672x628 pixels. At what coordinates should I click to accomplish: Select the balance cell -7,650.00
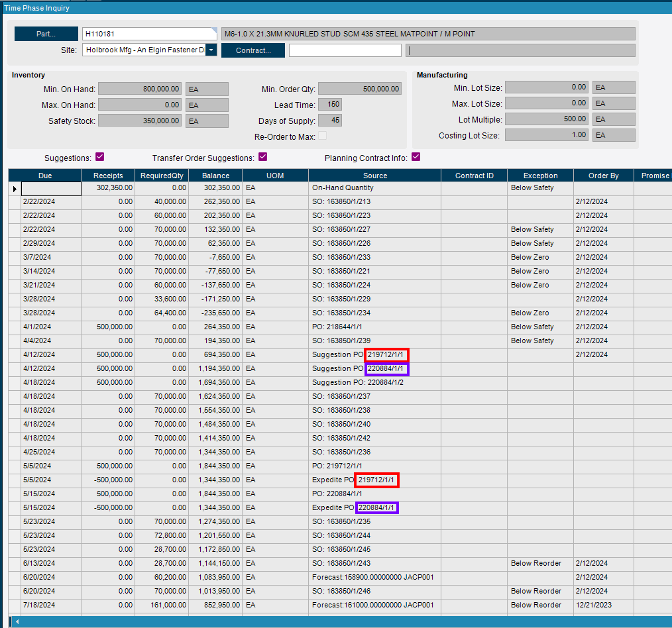click(215, 257)
